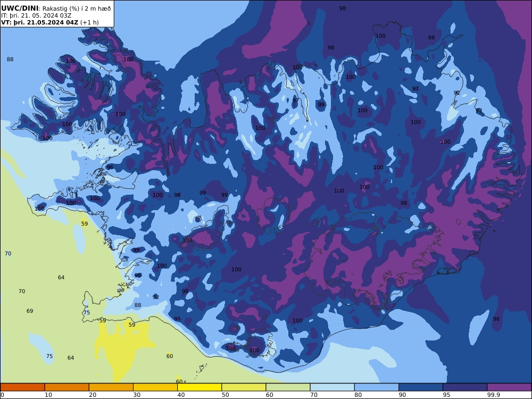Click the '40' legend scale label

[x=181, y=395]
